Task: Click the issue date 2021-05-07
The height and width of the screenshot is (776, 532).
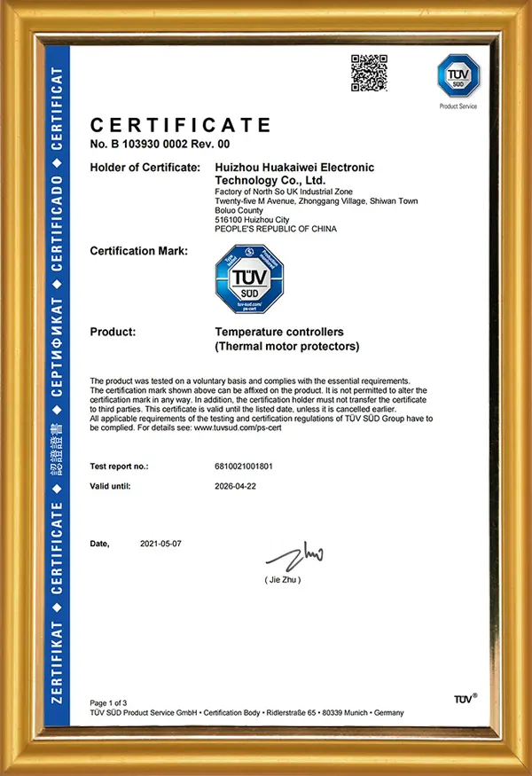Action: [x=160, y=544]
